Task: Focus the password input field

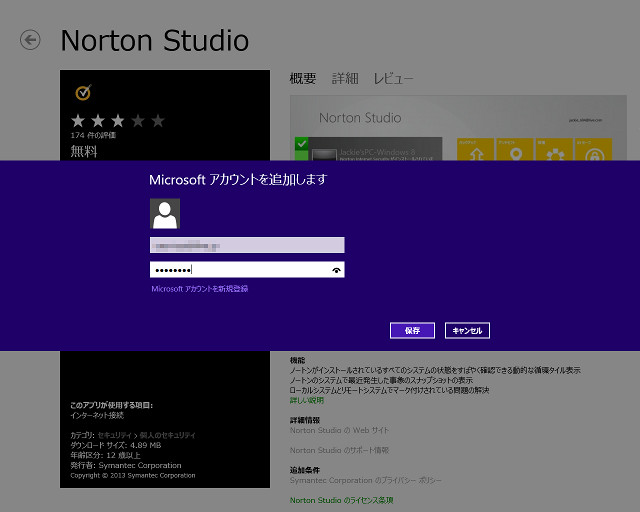Action: click(247, 269)
